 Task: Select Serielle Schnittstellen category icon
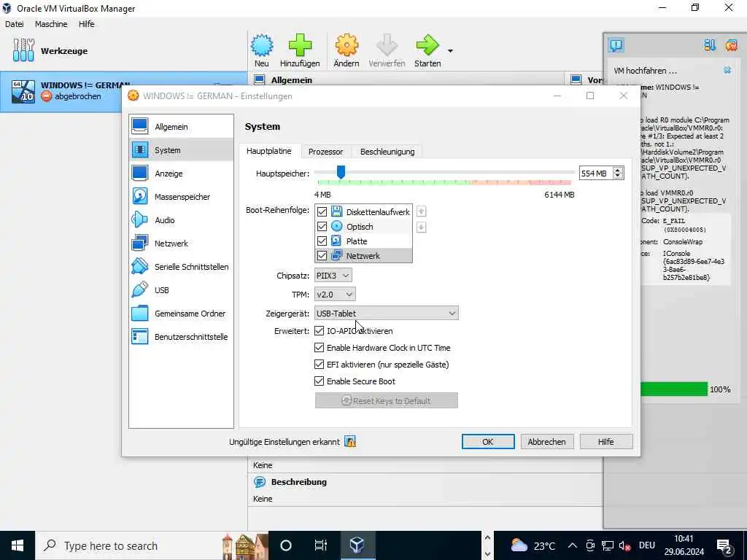pyautogui.click(x=139, y=267)
